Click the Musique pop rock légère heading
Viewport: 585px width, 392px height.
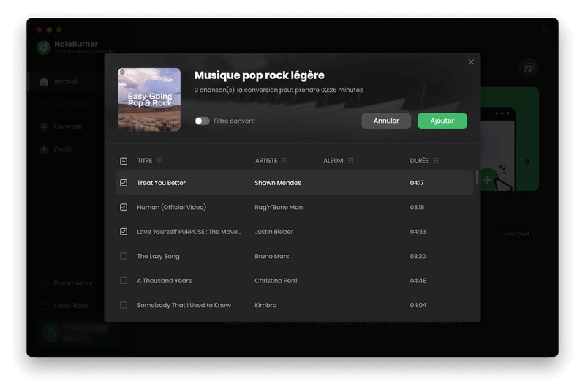[x=260, y=75]
